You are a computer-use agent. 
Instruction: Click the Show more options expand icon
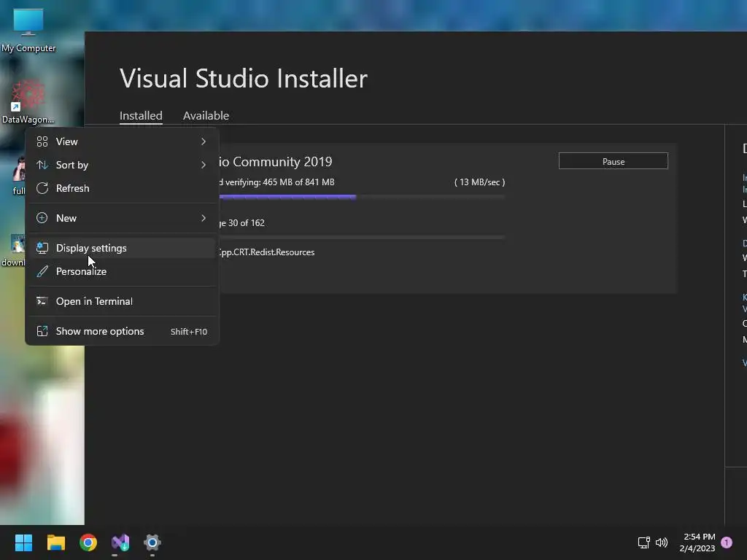42,332
